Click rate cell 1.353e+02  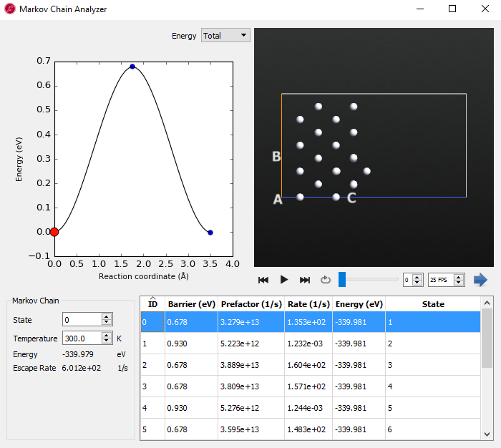(x=308, y=322)
